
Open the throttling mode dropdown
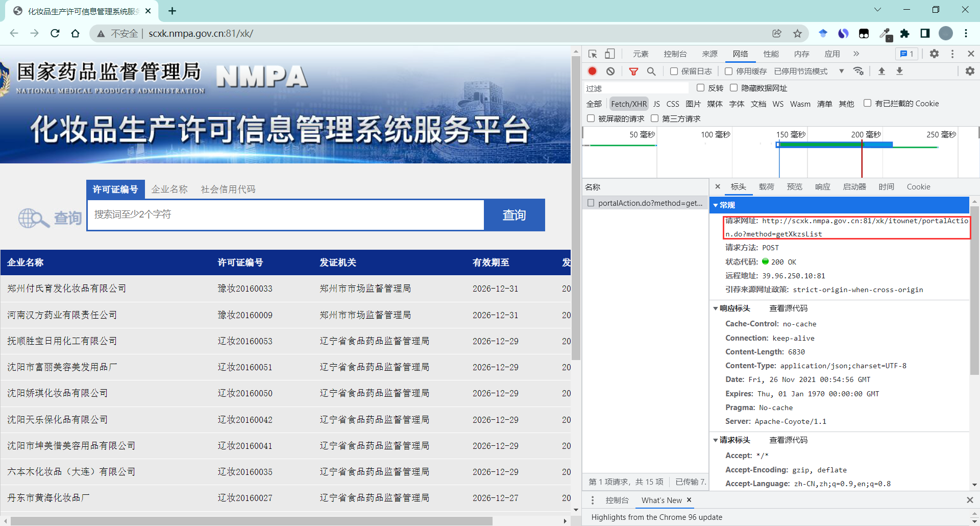click(x=809, y=71)
